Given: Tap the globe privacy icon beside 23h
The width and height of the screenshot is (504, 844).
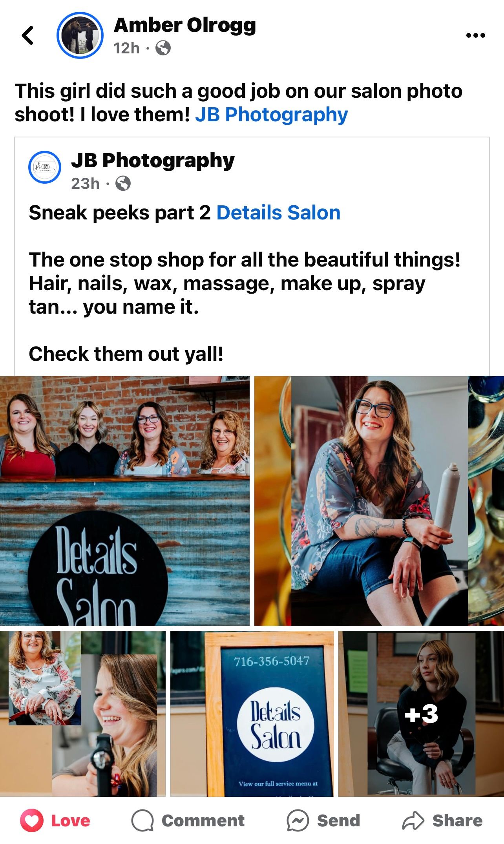Looking at the screenshot, I should [123, 183].
